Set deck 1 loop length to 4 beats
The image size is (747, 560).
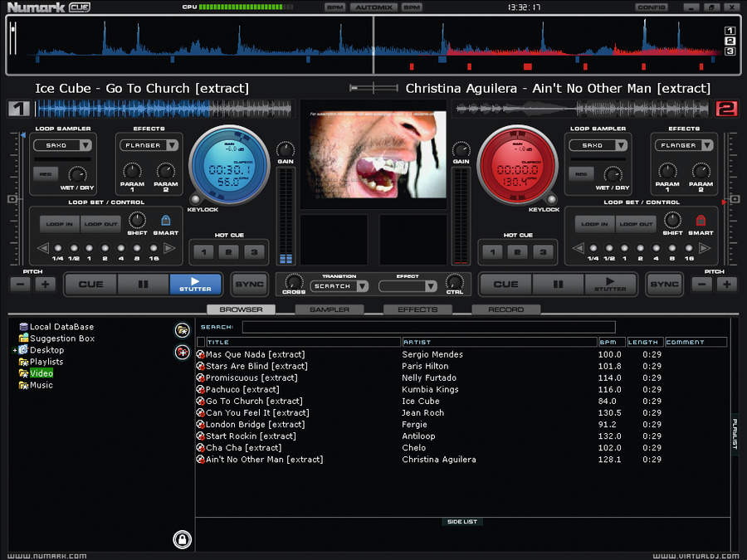pos(121,248)
